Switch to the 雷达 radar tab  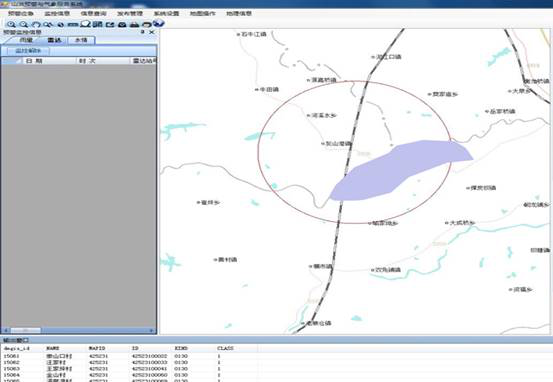(54, 40)
